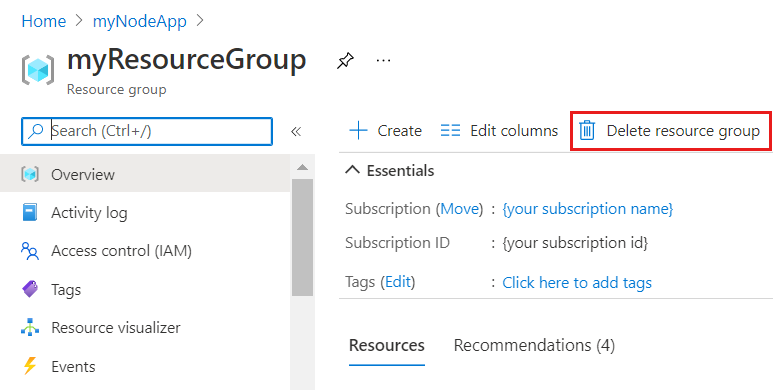773x390 pixels.
Task: Click the Create button label
Action: pos(399,131)
